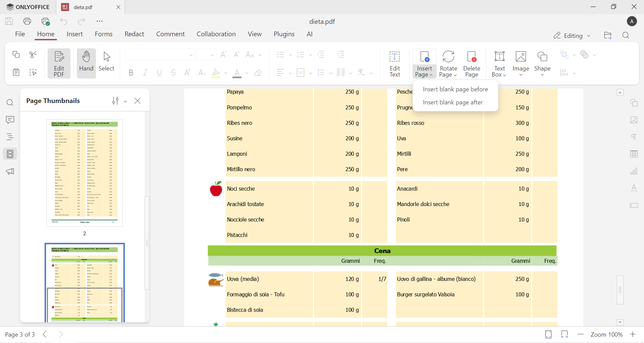Open Table settings in the right sidebar
Screen dimensions: 644x343
pos(634,154)
